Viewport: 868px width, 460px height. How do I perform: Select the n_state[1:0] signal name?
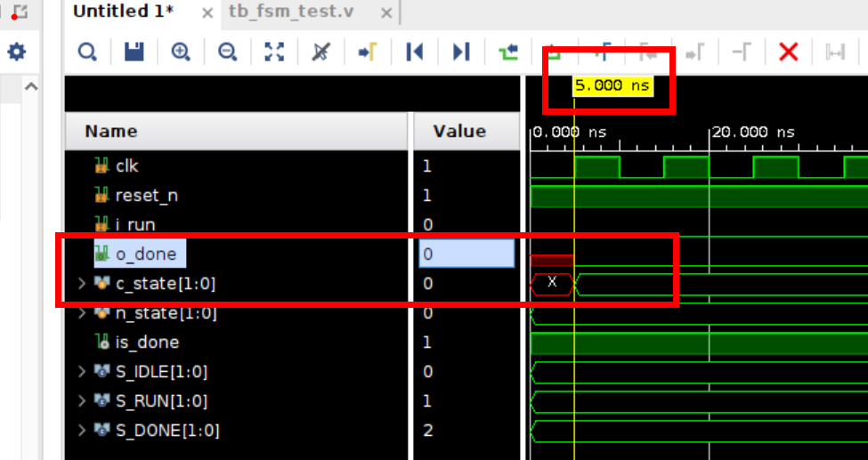coord(166,313)
